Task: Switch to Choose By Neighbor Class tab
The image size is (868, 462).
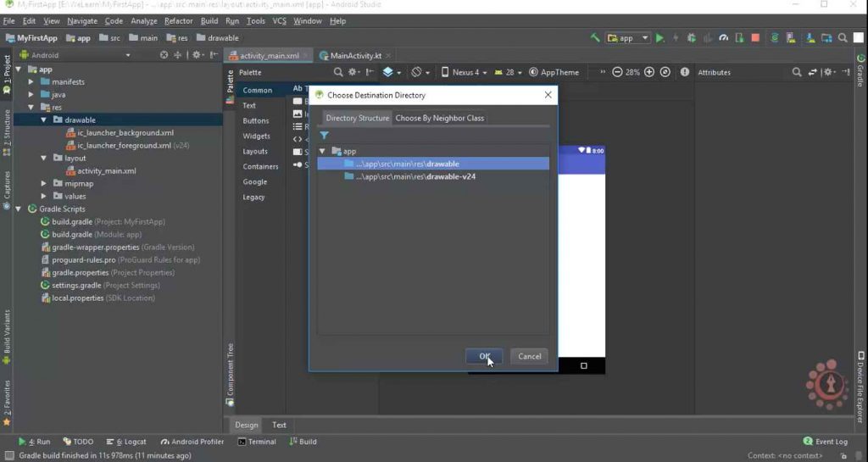Action: tap(439, 118)
